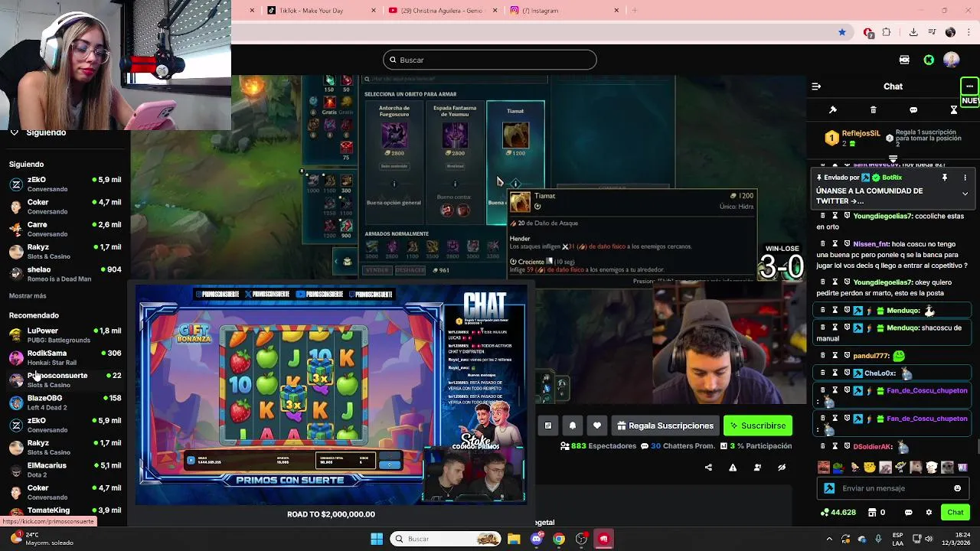Click Regala Suscripciones button
980x551 pixels.
coord(665,425)
